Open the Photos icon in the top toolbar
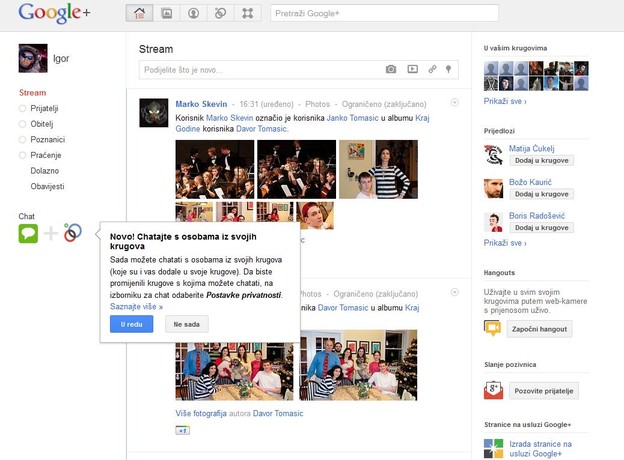The width and height of the screenshot is (624, 460). tap(165, 14)
